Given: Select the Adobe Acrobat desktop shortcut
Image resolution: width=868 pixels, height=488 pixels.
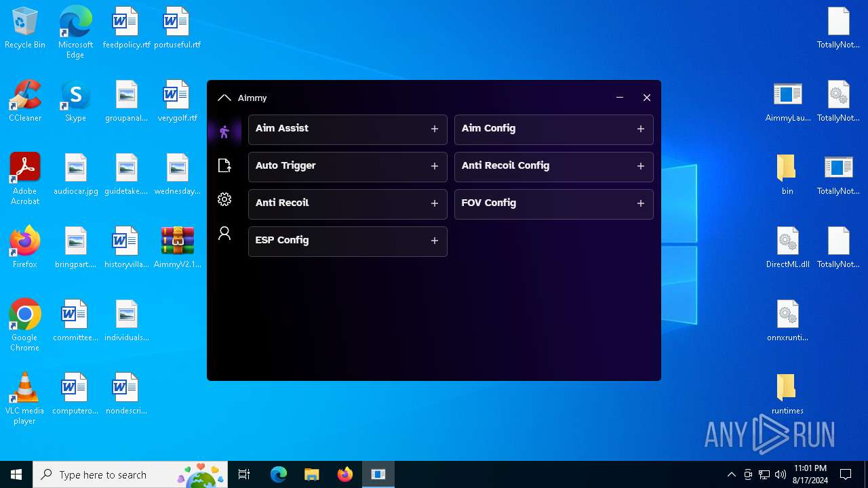Looking at the screenshot, I should 25,178.
